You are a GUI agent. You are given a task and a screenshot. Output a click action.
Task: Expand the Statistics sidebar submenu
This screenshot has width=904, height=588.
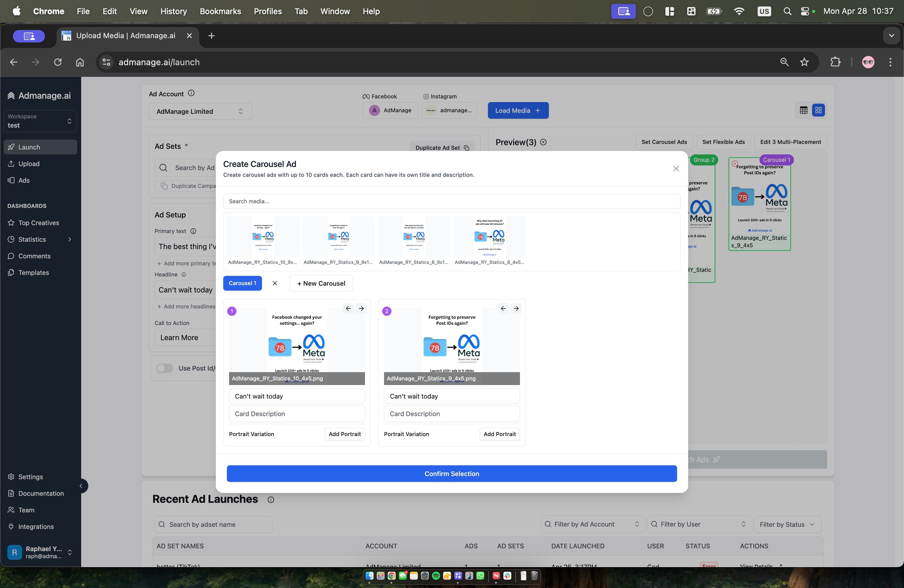pos(69,239)
